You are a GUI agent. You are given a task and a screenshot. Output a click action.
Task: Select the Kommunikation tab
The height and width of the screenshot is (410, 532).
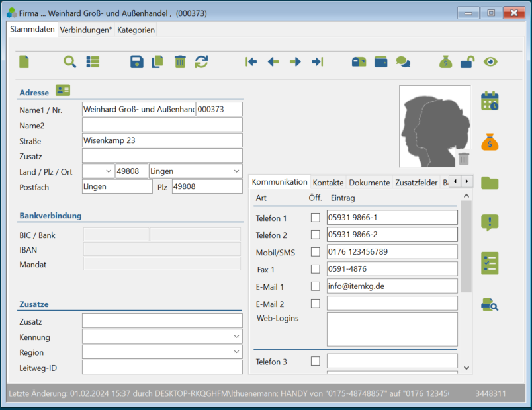280,182
